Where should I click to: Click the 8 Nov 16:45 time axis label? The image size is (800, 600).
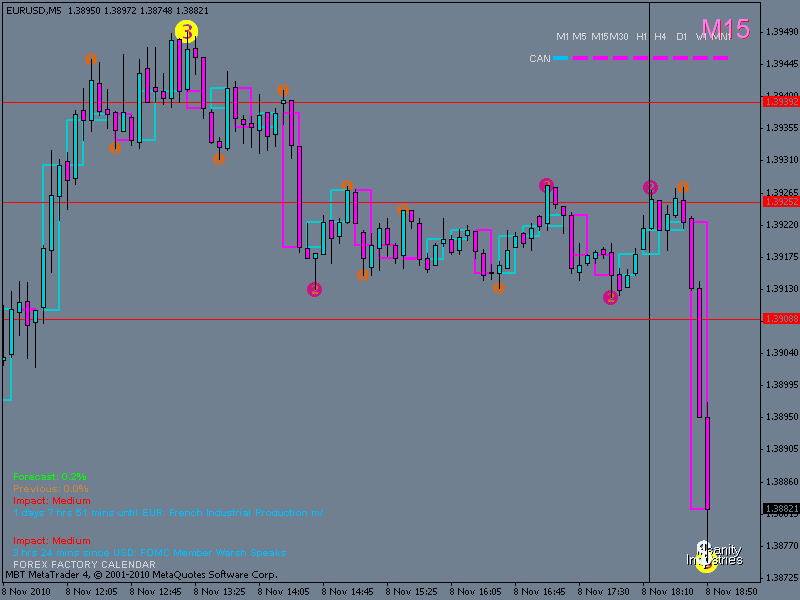539,592
